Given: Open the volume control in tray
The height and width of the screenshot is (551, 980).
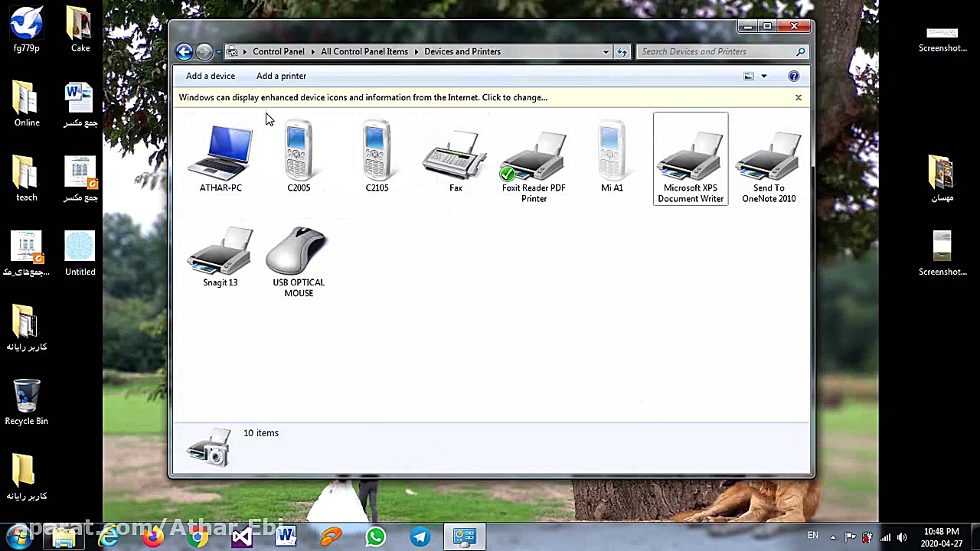Looking at the screenshot, I should coord(902,537).
